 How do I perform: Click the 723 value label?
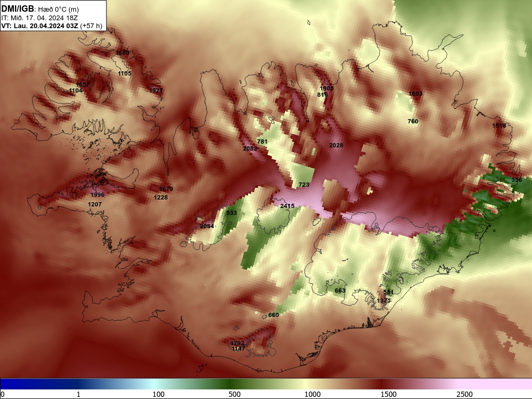pyautogui.click(x=304, y=185)
